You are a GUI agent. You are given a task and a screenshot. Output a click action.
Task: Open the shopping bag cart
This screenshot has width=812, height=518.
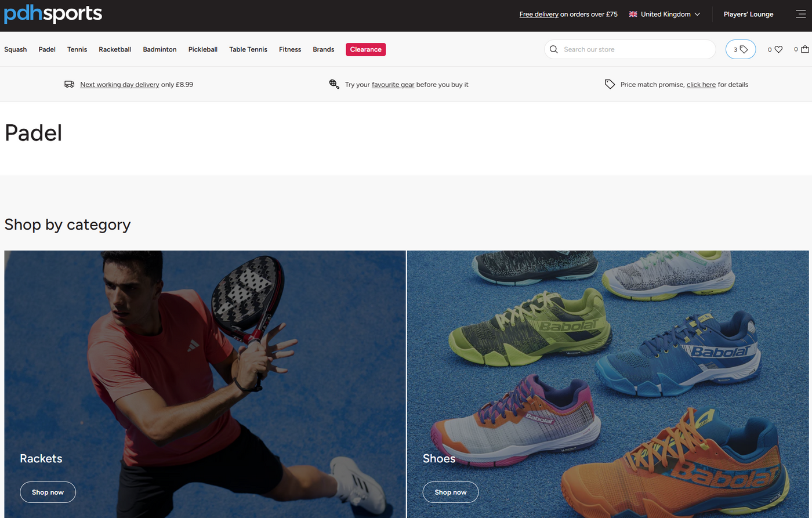click(x=804, y=49)
